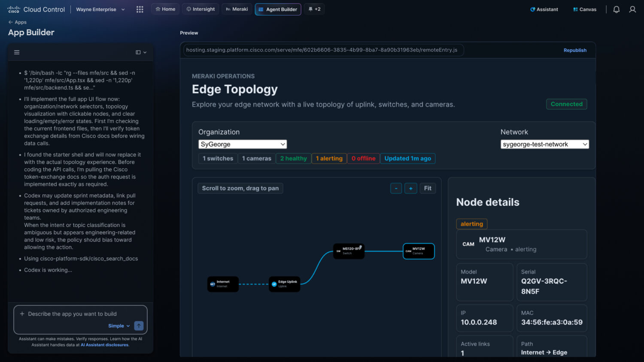Switch to the Meraki tab
Image resolution: width=644 pixels, height=362 pixels.
(237, 9)
